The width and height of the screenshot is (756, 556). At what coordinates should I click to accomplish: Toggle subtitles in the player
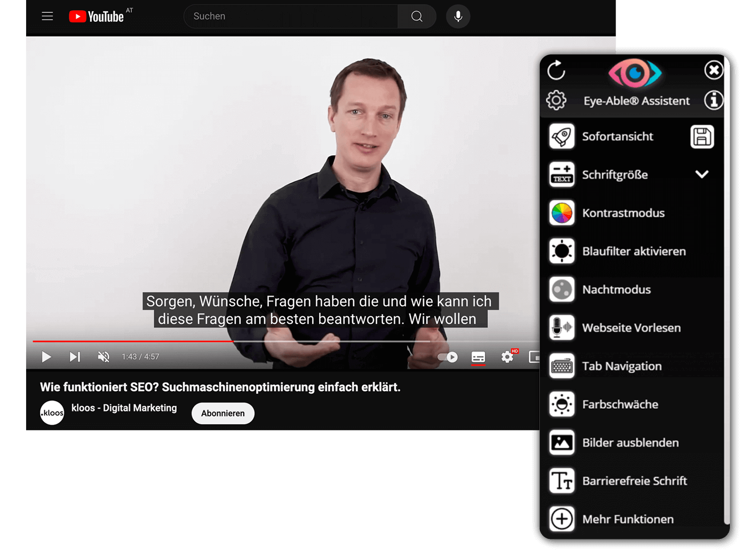[x=479, y=357]
